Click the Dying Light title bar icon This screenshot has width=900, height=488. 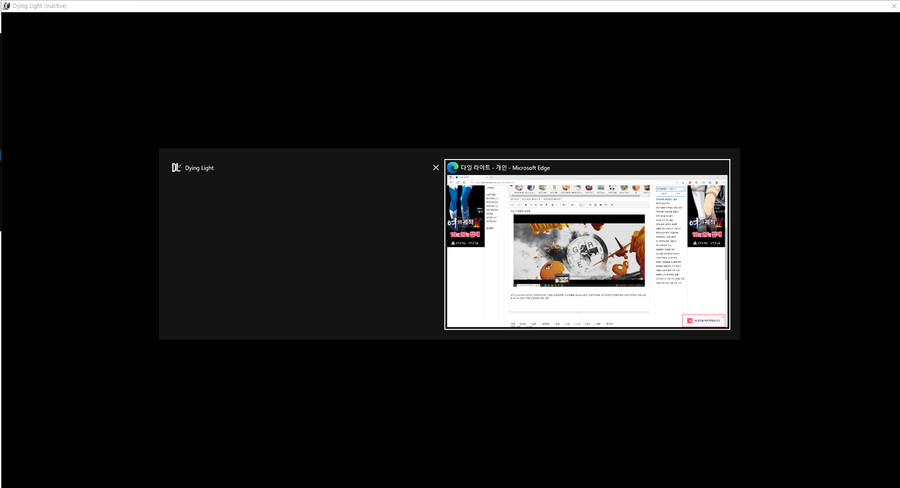tap(6, 5)
